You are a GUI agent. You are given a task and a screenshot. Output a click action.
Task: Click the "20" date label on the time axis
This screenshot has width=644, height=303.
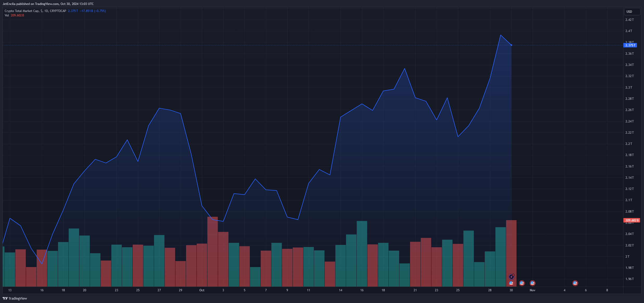point(85,290)
